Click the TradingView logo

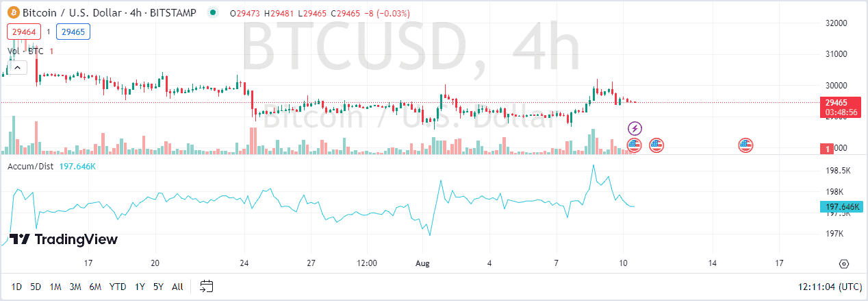64,239
